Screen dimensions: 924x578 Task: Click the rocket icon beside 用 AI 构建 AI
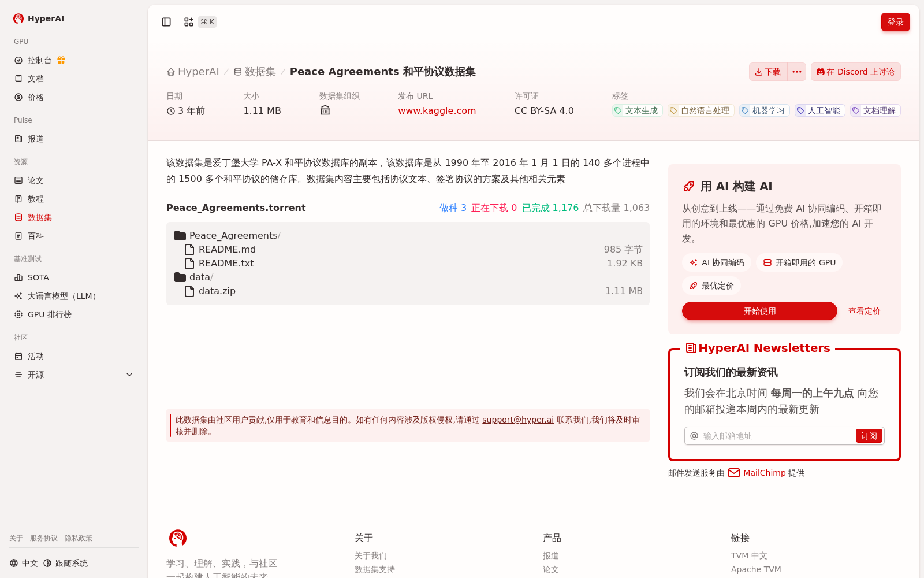point(689,186)
